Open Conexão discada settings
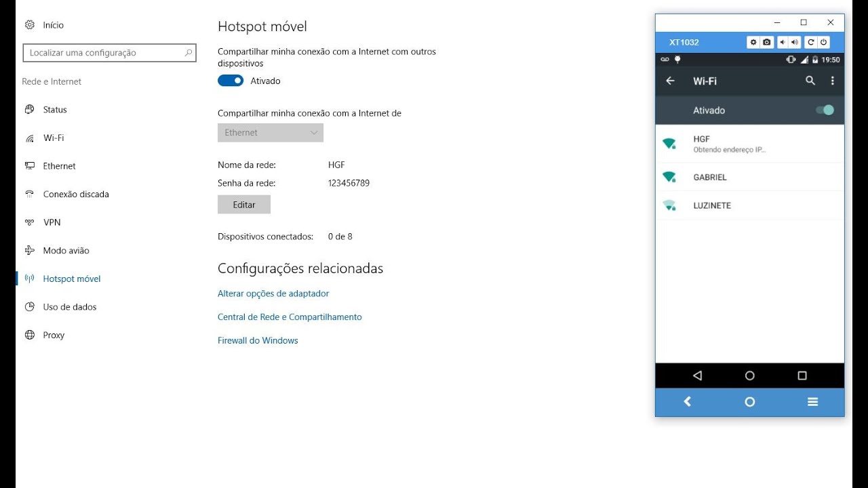The width and height of the screenshot is (868, 488). click(x=76, y=194)
